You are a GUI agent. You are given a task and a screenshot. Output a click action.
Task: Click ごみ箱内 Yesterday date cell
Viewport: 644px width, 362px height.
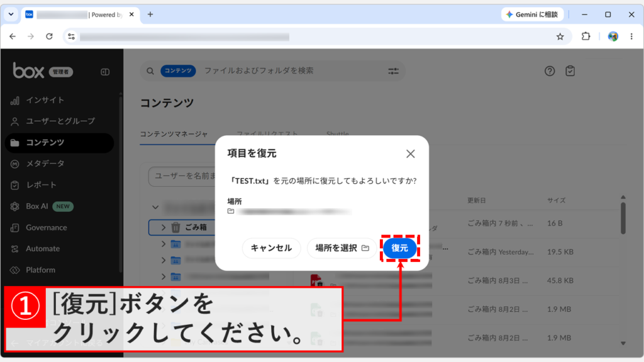tap(501, 252)
